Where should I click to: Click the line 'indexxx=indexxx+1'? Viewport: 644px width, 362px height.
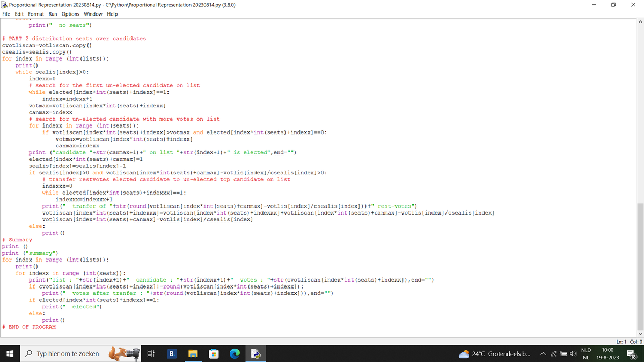pos(84,200)
